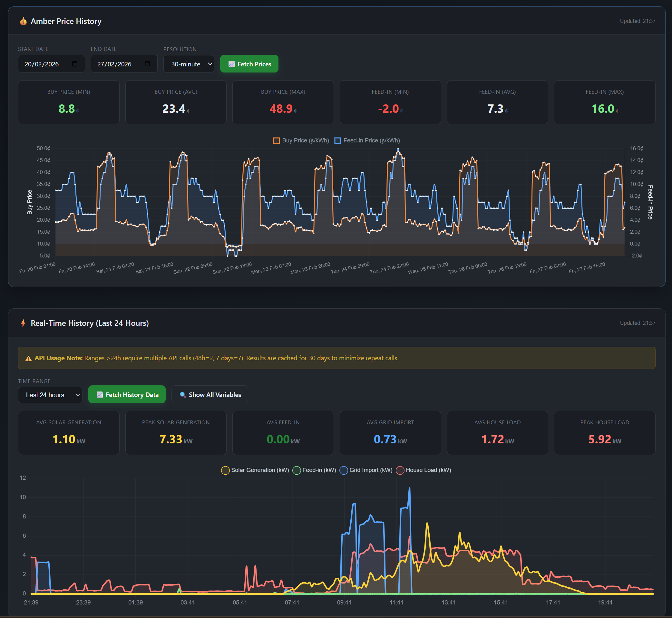This screenshot has height=618, width=672.
Task: Click the magnifying glass icon in Show All Variables
Action: 182,395
